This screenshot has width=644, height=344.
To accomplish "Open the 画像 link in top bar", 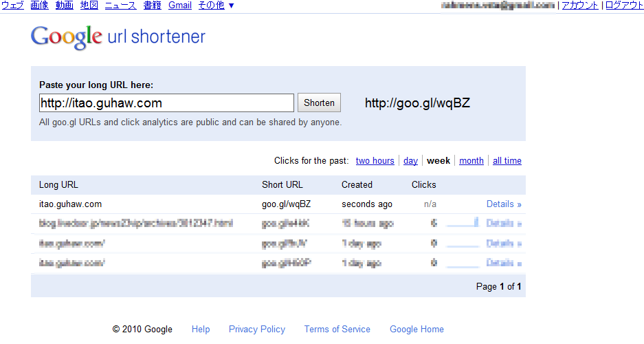I will coord(39,6).
